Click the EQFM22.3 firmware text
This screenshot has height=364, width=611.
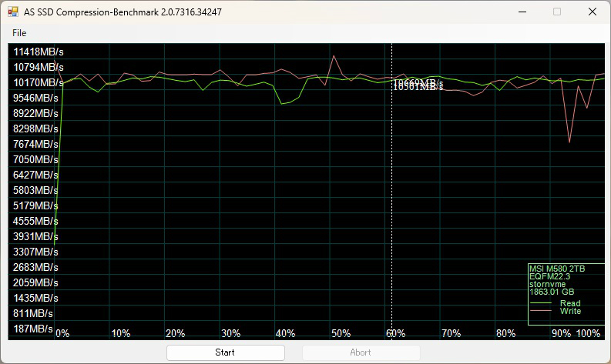coord(549,276)
